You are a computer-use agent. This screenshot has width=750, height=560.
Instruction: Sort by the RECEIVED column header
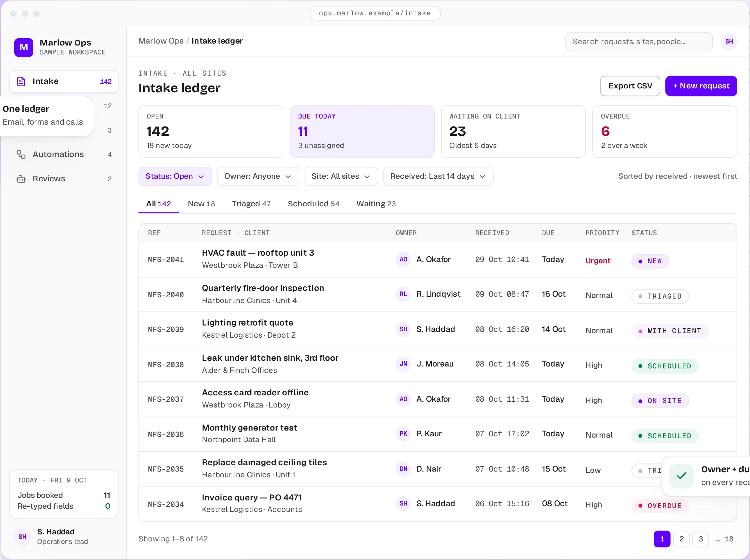492,233
